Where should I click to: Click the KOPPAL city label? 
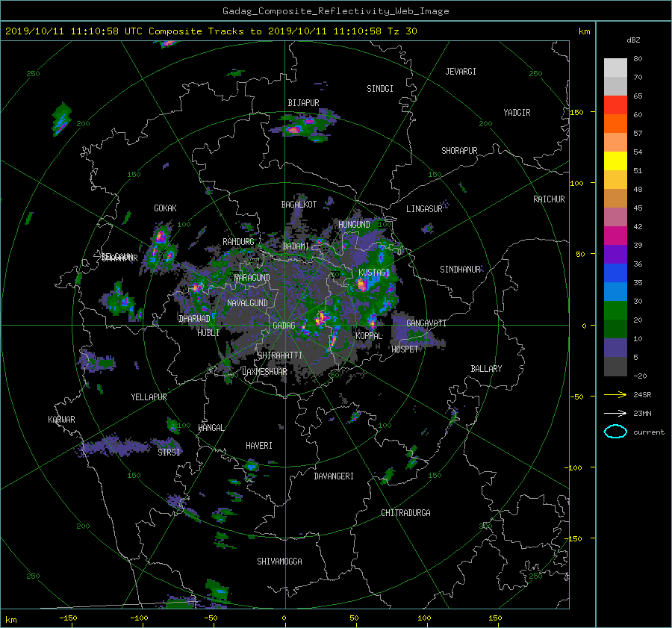click(x=369, y=336)
